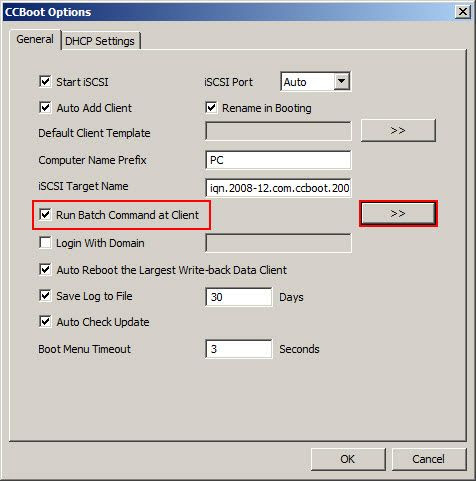
Task: Click the Computer Name Prefix field
Action: 278,160
